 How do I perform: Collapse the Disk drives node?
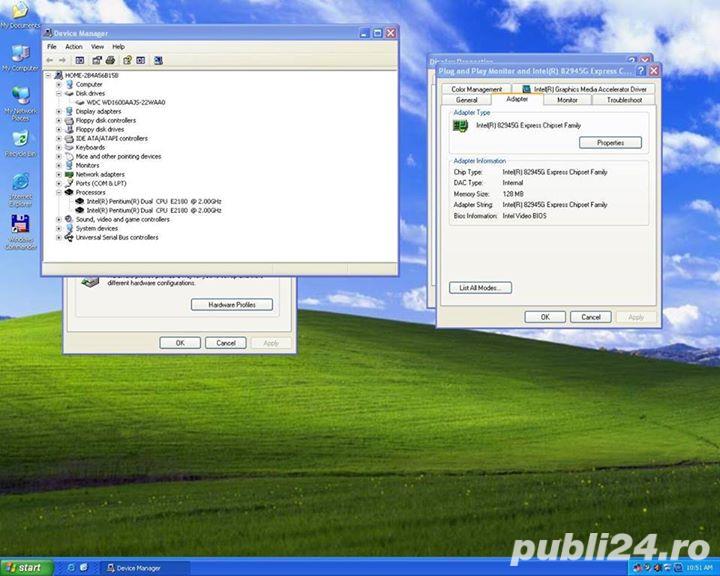59,94
